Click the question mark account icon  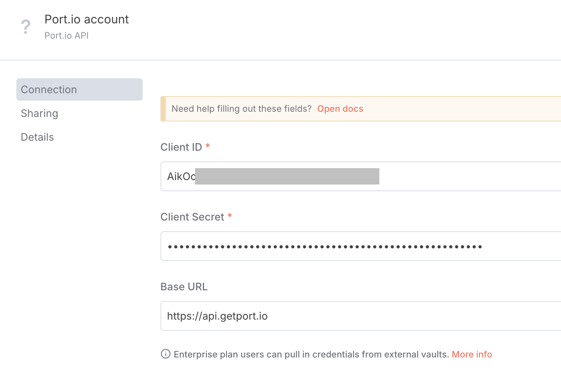[26, 27]
